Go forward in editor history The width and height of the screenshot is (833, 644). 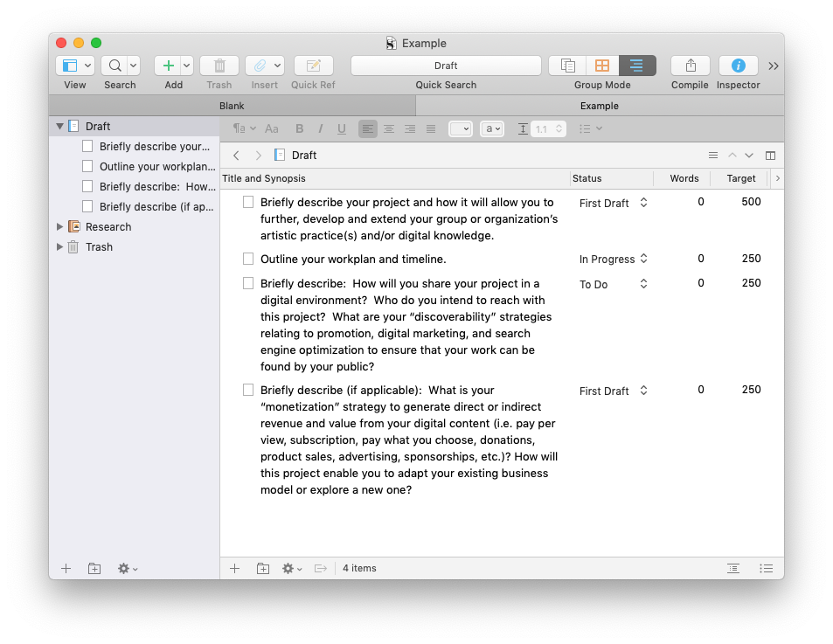click(x=258, y=155)
